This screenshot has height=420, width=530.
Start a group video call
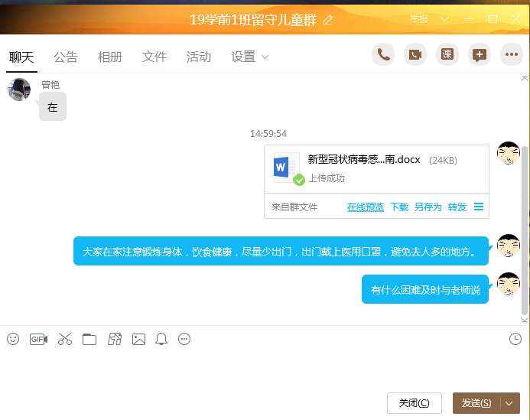[415, 54]
